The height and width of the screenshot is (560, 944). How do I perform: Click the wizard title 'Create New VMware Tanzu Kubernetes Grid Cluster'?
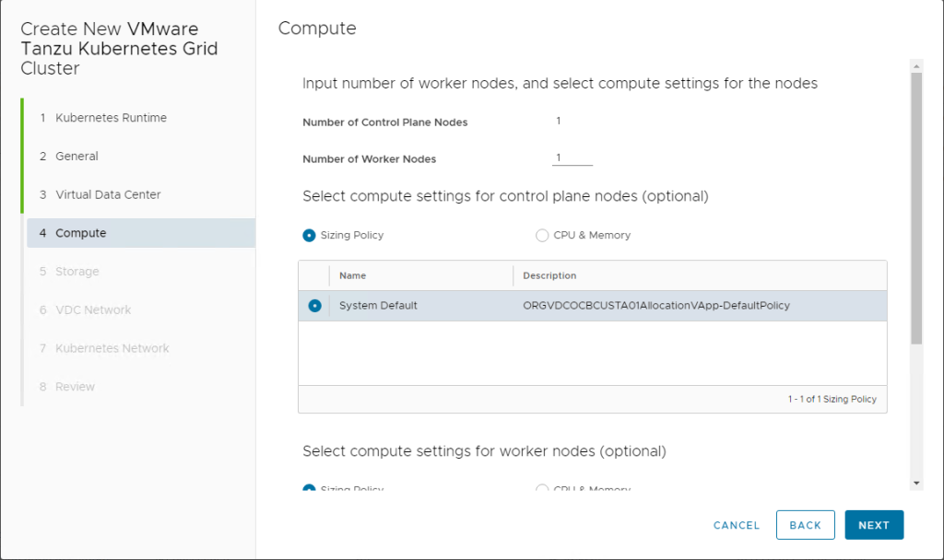pos(119,49)
